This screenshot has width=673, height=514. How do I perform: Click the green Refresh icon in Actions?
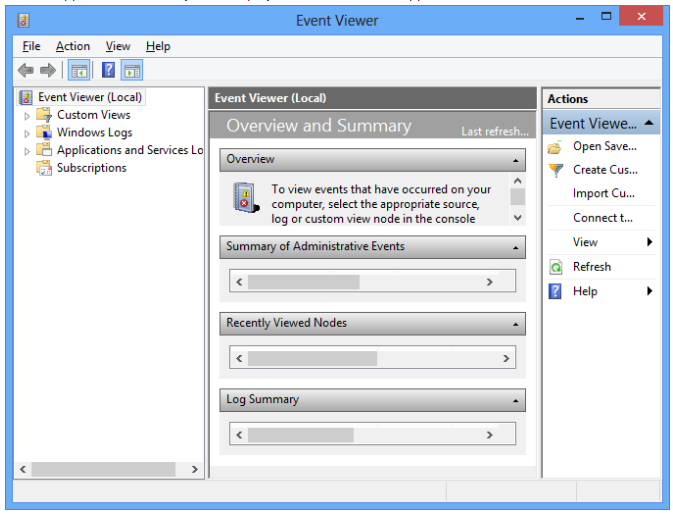[x=555, y=267]
